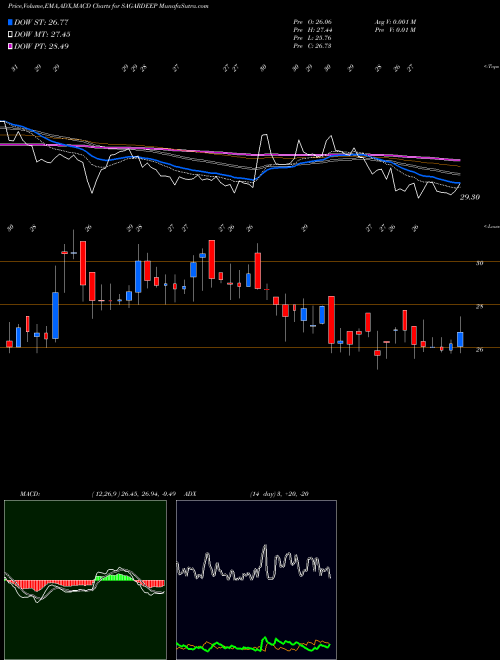Image resolution: width=500 pixels, height=660 pixels.
Task: Click the last blue candlestick on the right
Action: click(460, 339)
